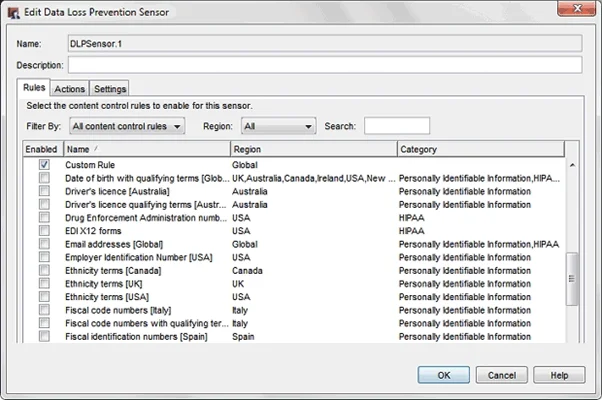602x400 pixels.
Task: Sort by the Category column header
Action: click(x=481, y=149)
